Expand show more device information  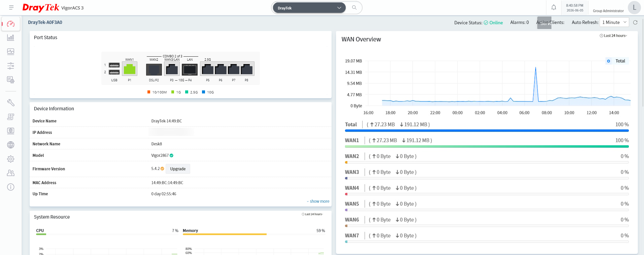[x=318, y=201]
